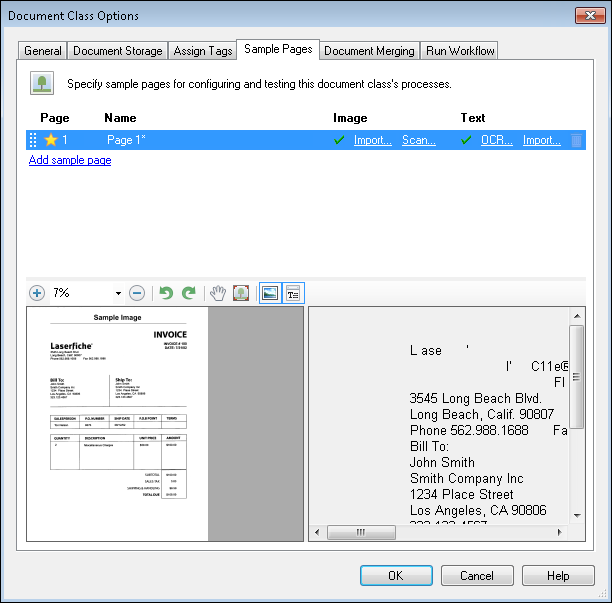Click 'Smith Company Inc' in OCR text
Screen dimensions: 612x603
[x=466, y=478]
